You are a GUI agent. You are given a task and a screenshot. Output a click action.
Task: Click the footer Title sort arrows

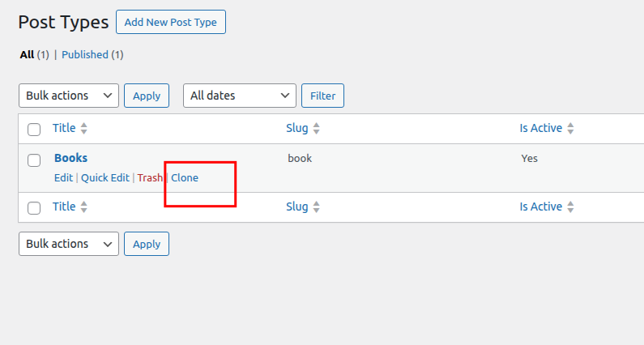83,207
